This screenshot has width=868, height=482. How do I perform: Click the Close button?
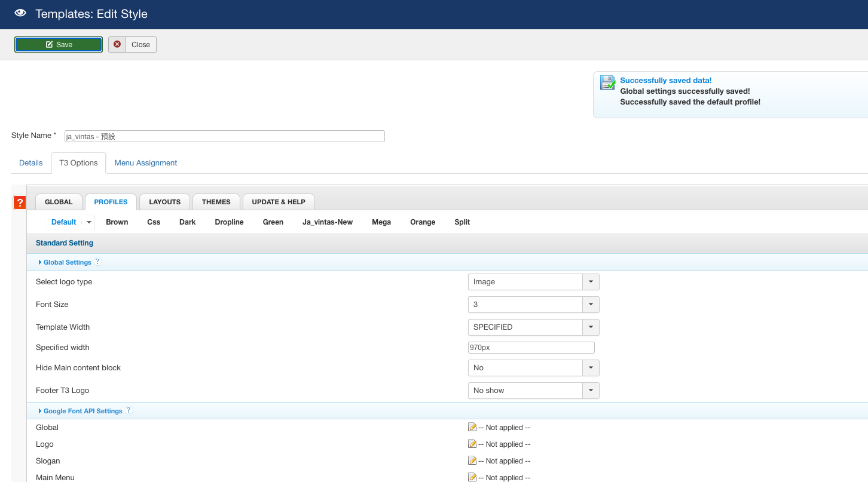tap(133, 45)
